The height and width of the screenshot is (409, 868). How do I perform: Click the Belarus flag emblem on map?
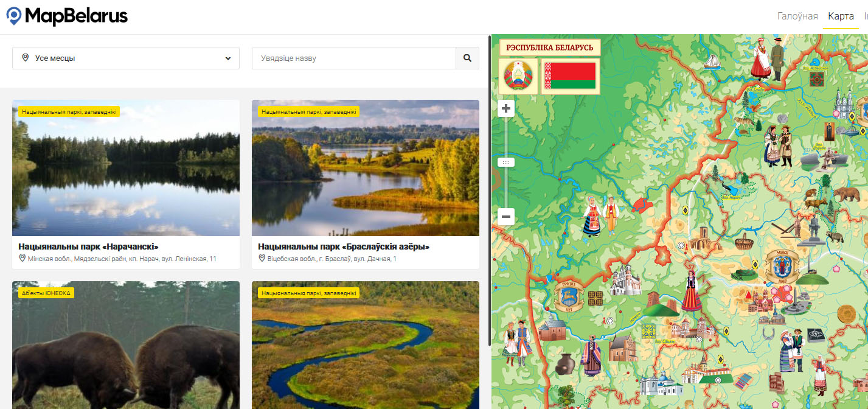tap(570, 76)
